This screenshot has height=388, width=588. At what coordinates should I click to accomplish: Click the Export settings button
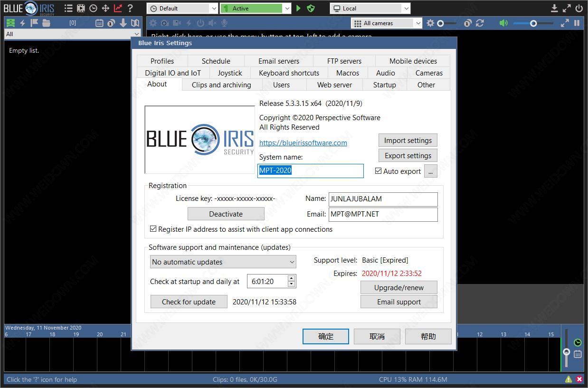(408, 155)
